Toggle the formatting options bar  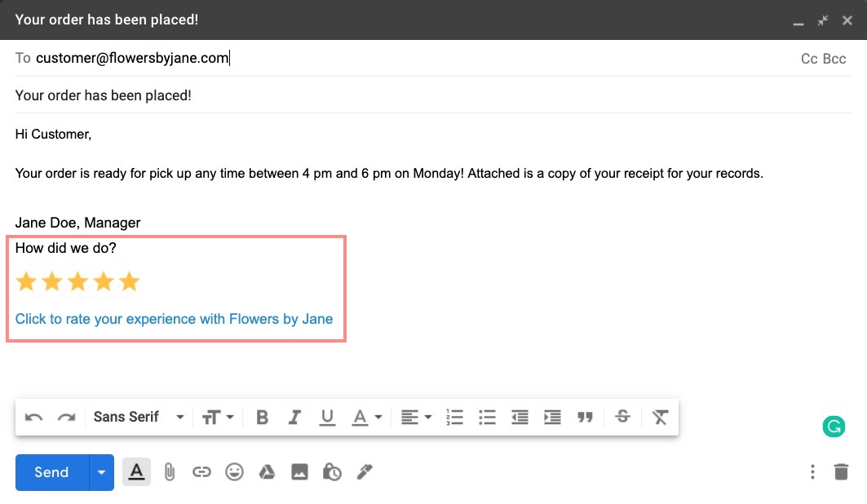(136, 472)
